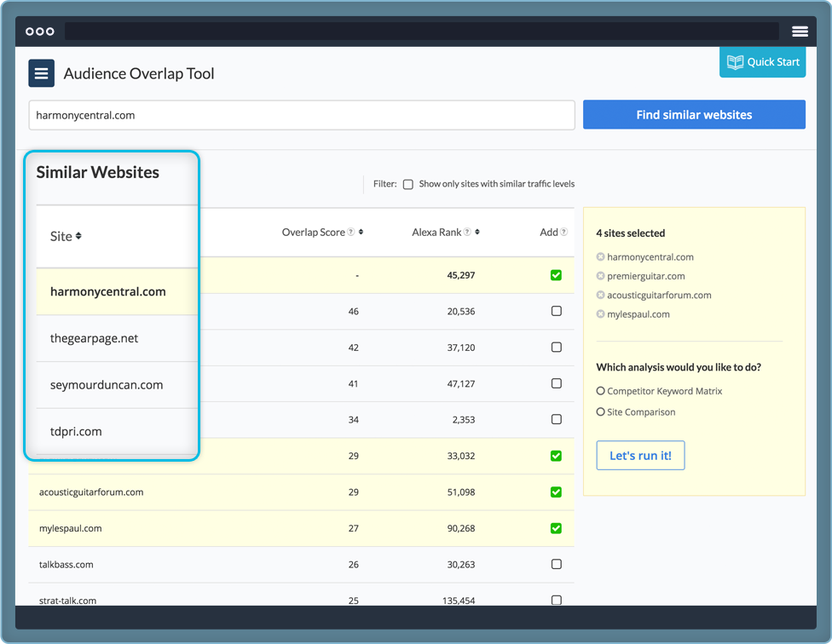The height and width of the screenshot is (644, 832).
Task: Check the Add box for Alexa Rank 2,353
Action: 556,419
